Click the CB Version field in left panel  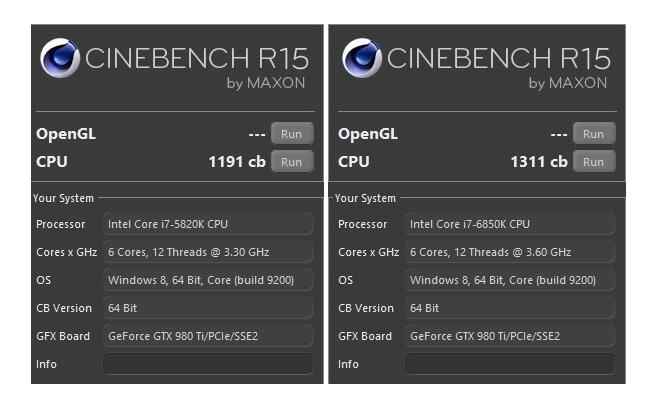(208, 308)
